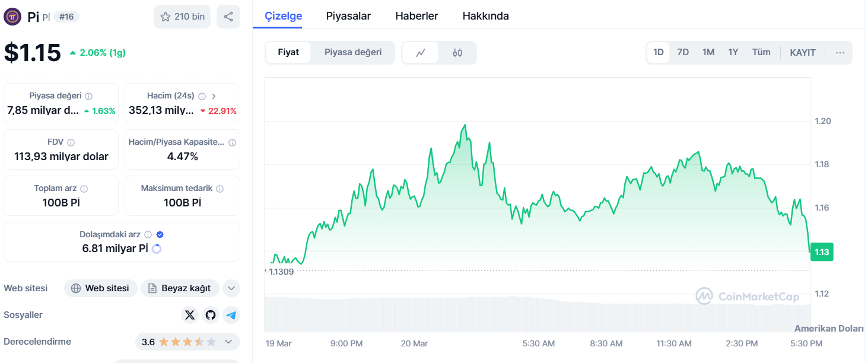Click the Pi coin logo icon
The width and height of the screenshot is (868, 363).
pos(12,17)
